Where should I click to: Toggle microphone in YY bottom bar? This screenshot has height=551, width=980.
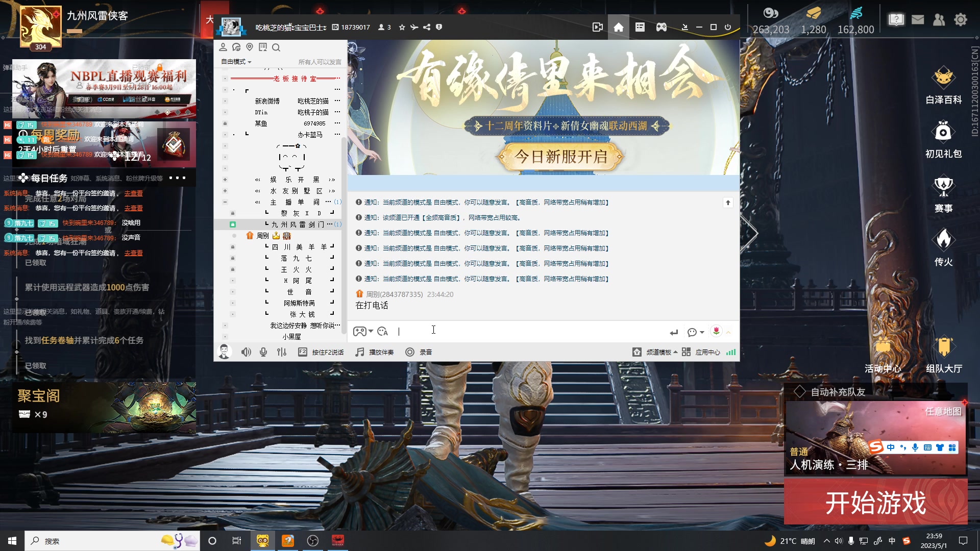tap(263, 352)
